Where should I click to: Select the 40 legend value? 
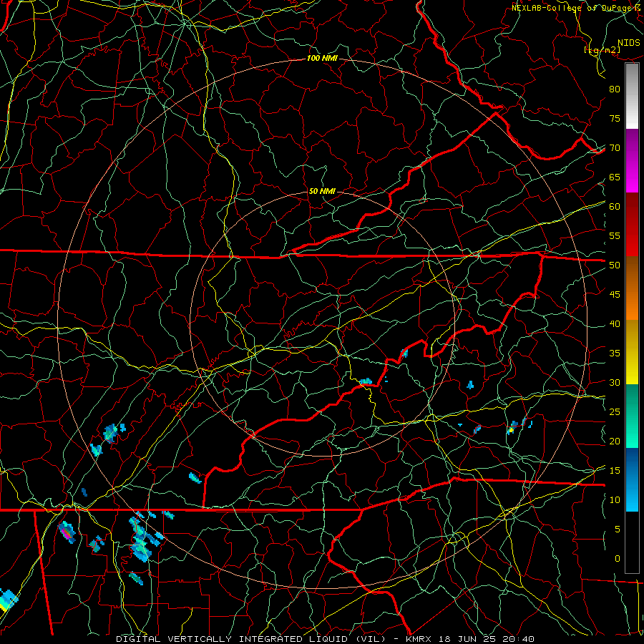tap(615, 324)
